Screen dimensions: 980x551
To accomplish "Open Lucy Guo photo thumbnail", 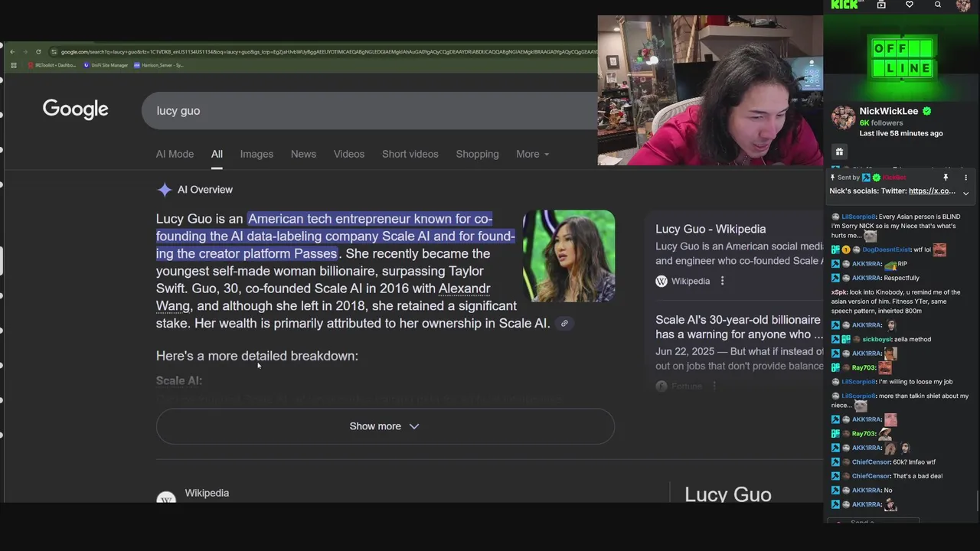I will [569, 256].
